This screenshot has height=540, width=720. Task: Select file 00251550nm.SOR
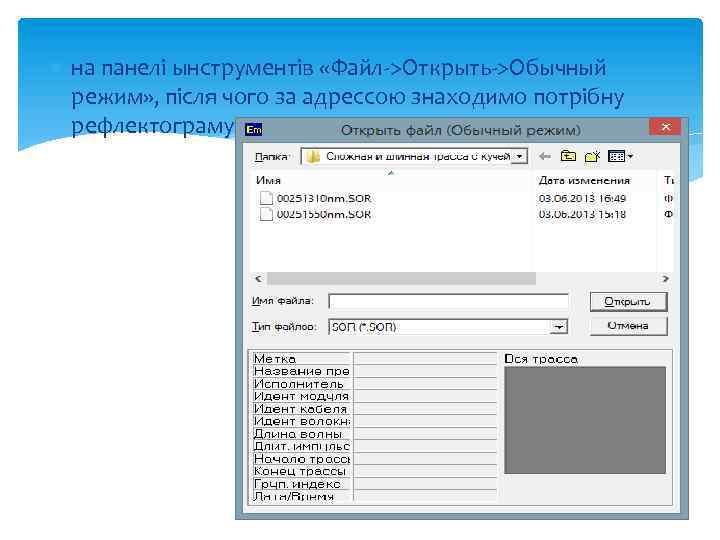[324, 214]
